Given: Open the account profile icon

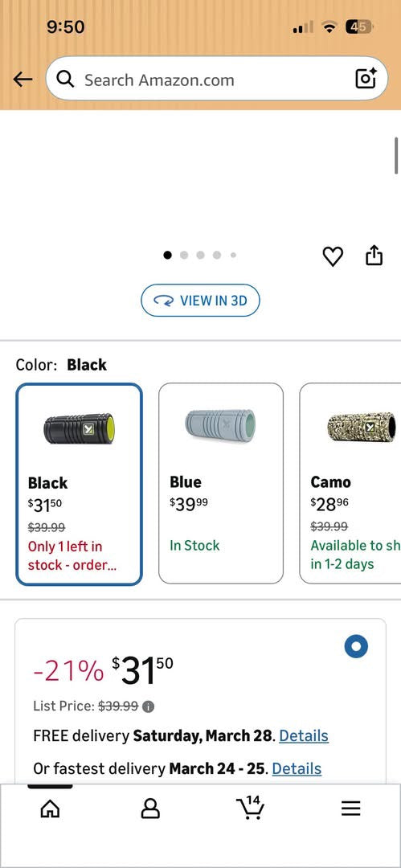Looking at the screenshot, I should [x=150, y=809].
